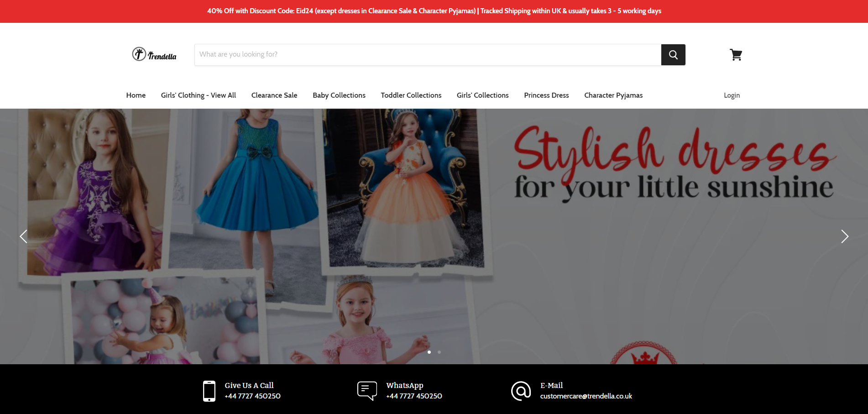
Task: Open Girls' Clothing - View All
Action: [x=199, y=95]
